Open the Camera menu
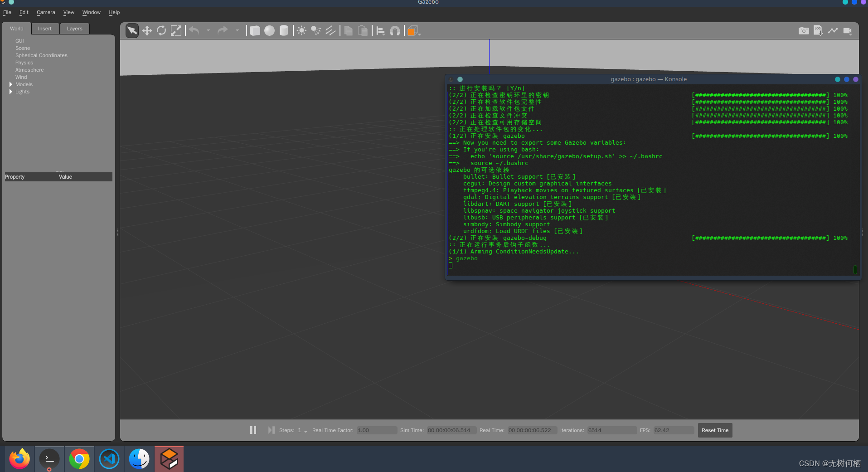This screenshot has height=472, width=868. point(45,12)
